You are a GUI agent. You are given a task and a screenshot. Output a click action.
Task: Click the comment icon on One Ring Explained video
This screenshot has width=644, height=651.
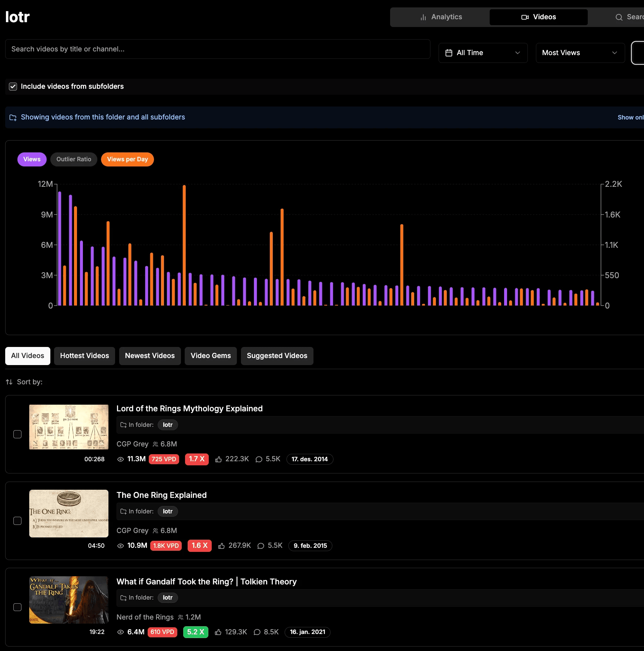(x=261, y=546)
